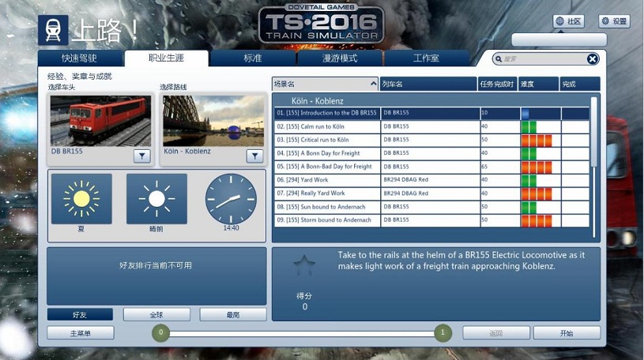Screen dimensions: 644x360
Task: Click the 65 duration in Bonn-Bad Day row
Action: point(484,167)
